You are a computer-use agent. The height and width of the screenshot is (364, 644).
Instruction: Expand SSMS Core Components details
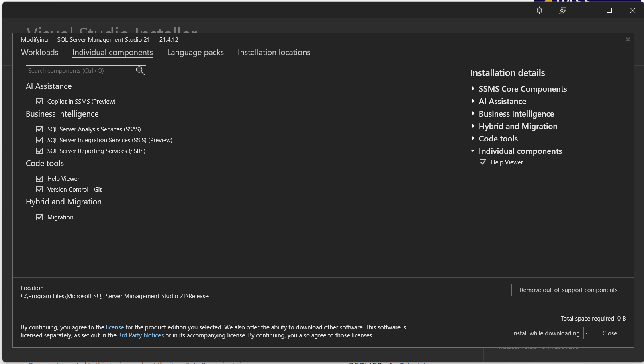pyautogui.click(x=473, y=89)
